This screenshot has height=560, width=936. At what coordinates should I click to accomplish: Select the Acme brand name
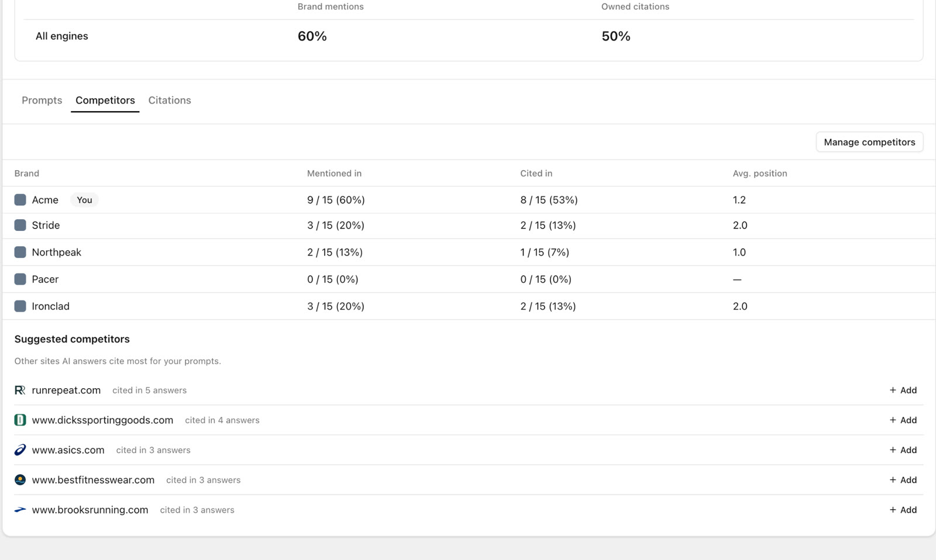pyautogui.click(x=45, y=200)
